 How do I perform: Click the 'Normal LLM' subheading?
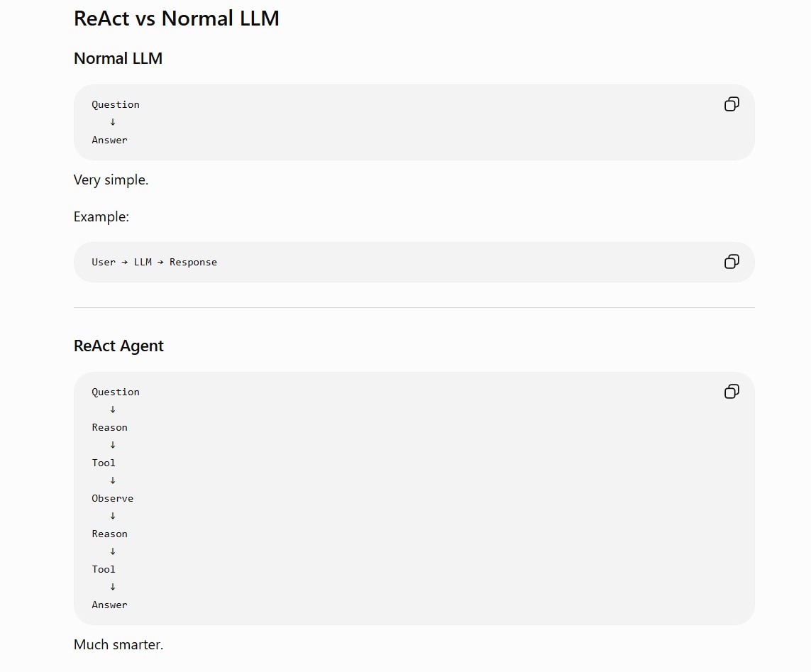point(118,58)
